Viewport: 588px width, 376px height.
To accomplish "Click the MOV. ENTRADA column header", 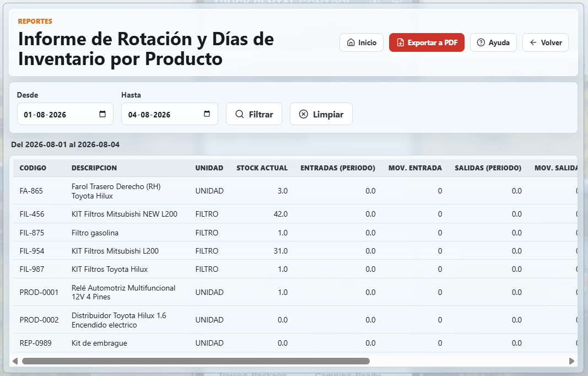I will pyautogui.click(x=415, y=168).
